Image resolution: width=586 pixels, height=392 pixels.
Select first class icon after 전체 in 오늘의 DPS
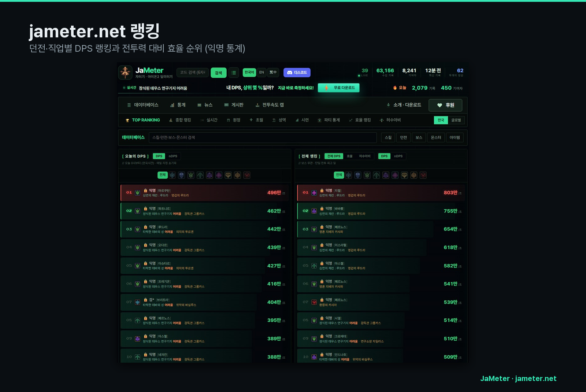tap(172, 175)
